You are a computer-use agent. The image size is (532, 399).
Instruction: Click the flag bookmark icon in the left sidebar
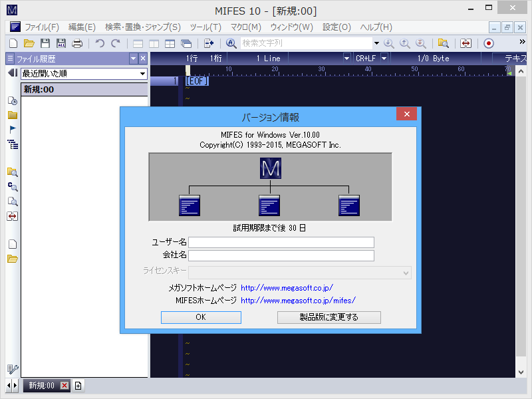click(11, 130)
